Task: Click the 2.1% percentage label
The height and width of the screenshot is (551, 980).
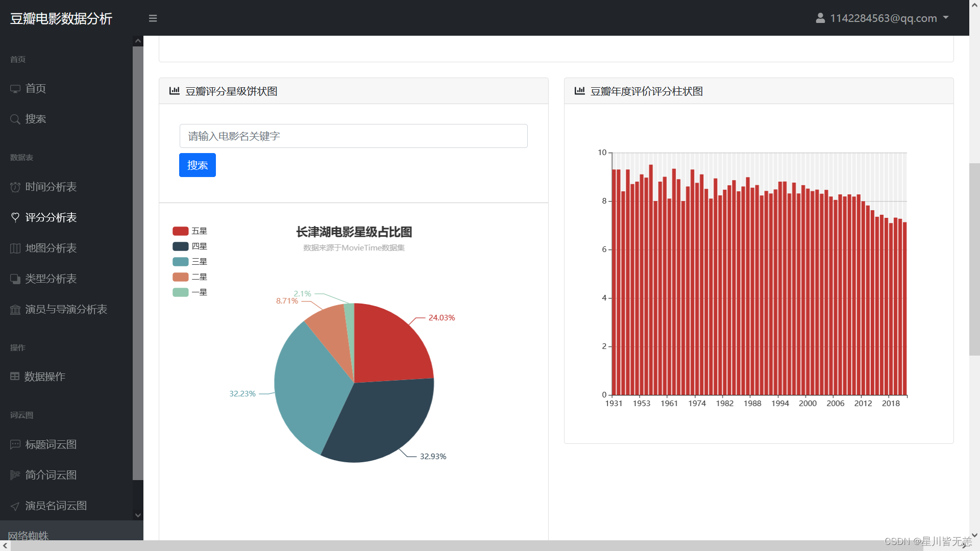Action: point(302,294)
